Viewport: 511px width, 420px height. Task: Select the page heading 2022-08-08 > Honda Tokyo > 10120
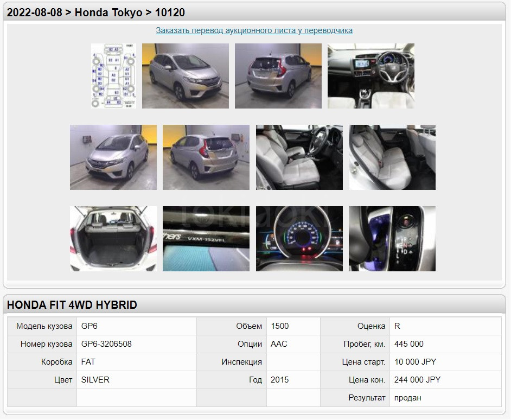pyautogui.click(x=96, y=12)
